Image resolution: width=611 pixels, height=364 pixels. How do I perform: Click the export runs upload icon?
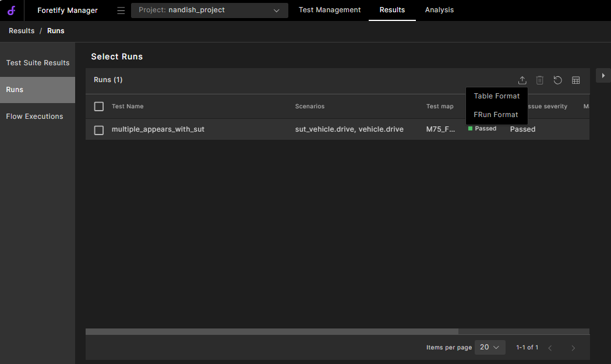click(x=522, y=80)
